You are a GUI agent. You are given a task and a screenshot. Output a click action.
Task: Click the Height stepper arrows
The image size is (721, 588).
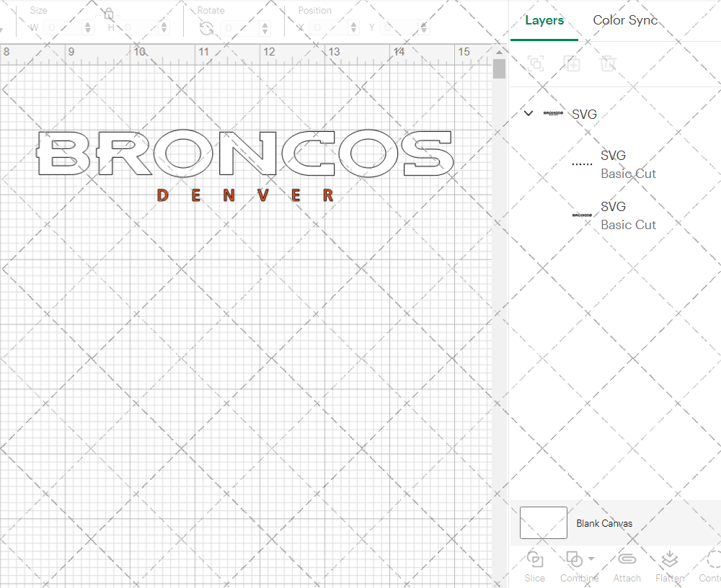[164, 27]
